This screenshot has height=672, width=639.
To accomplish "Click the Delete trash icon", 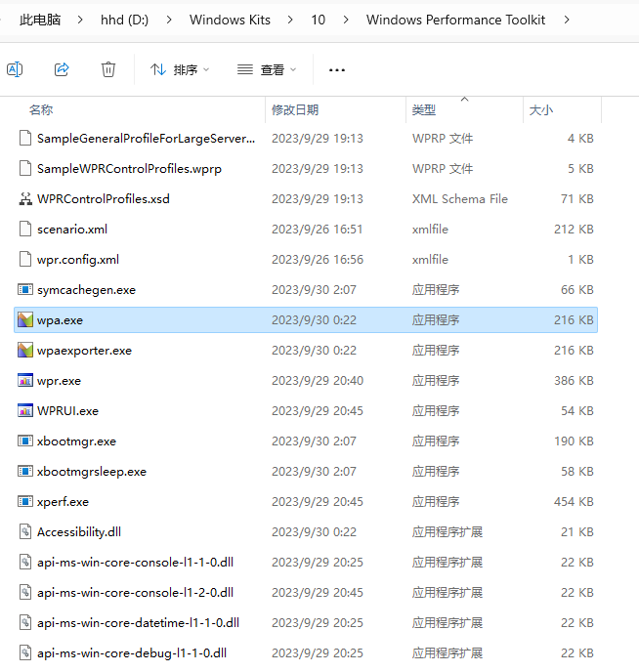I will click(108, 69).
